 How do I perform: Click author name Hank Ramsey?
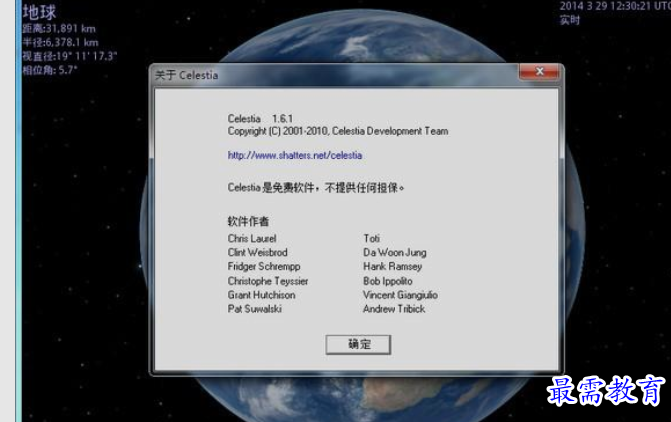coord(393,267)
